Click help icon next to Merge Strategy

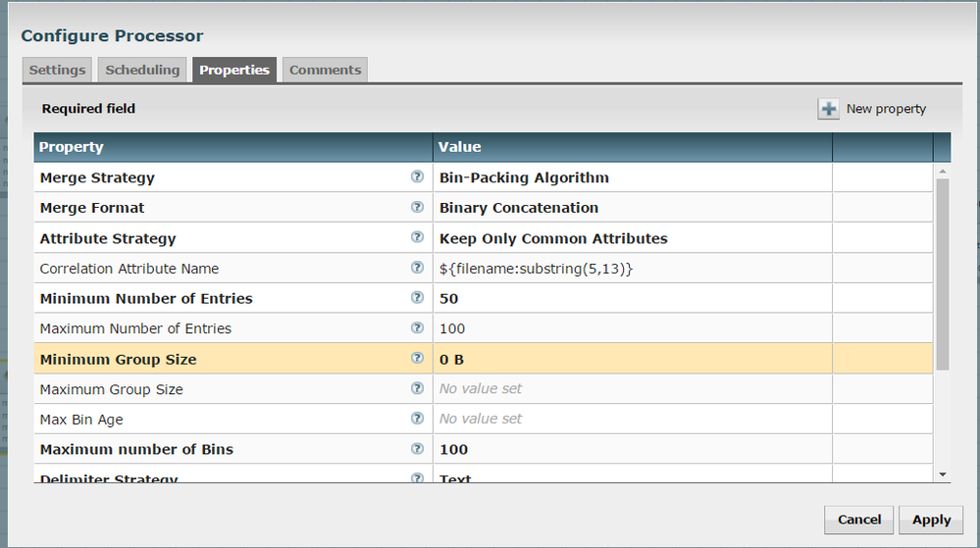417,177
